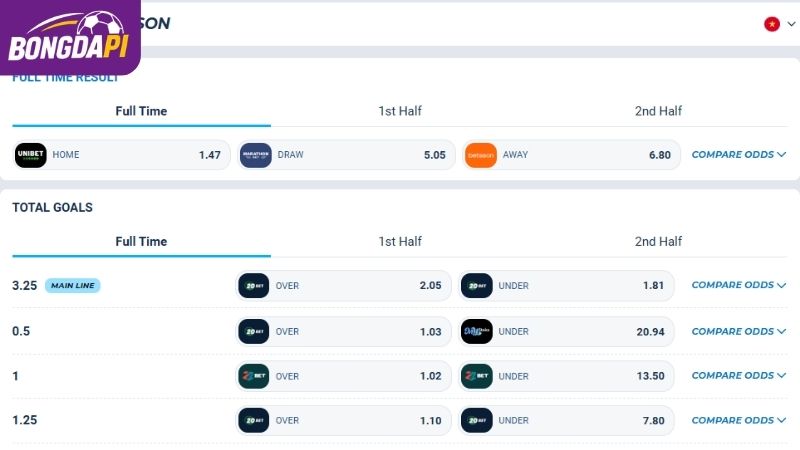Expand Compare Odds for line 1
The height and width of the screenshot is (450, 800).
[738, 376]
